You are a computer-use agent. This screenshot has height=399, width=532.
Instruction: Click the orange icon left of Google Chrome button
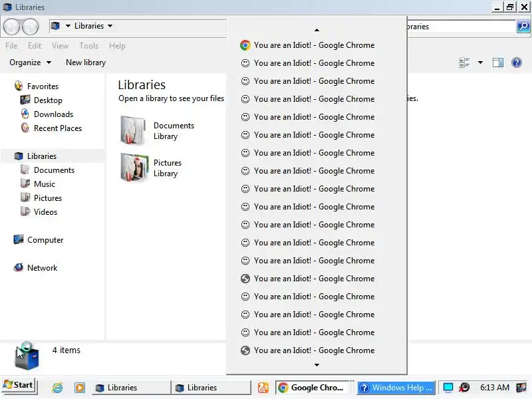[x=263, y=387]
